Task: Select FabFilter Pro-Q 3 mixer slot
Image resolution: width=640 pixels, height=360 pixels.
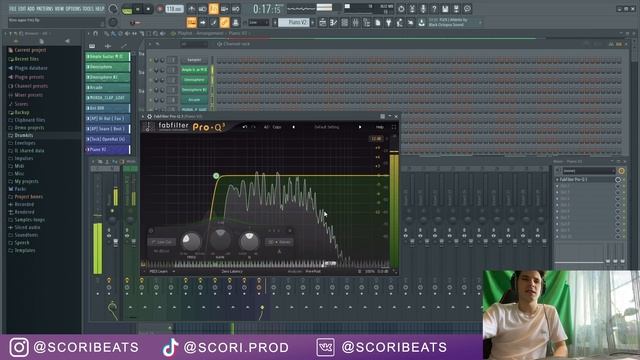Action: point(586,179)
